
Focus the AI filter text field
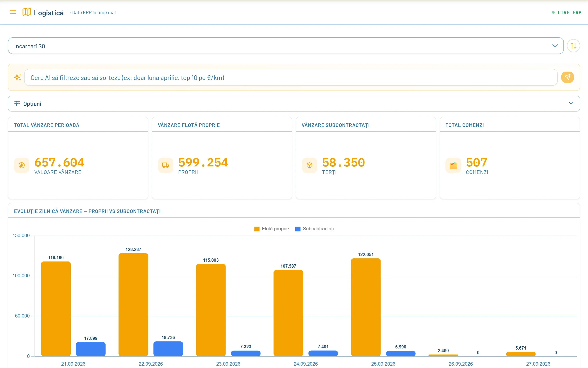click(291, 77)
